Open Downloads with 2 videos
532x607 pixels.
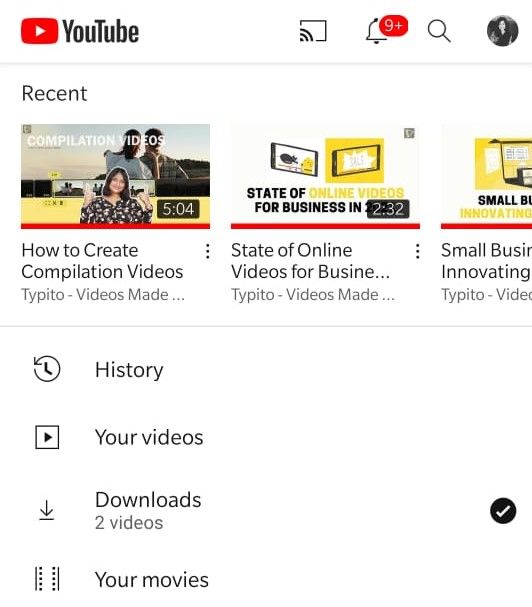click(266, 510)
